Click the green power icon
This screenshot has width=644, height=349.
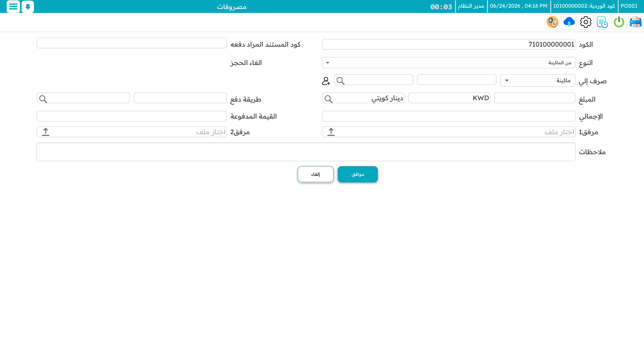619,22
